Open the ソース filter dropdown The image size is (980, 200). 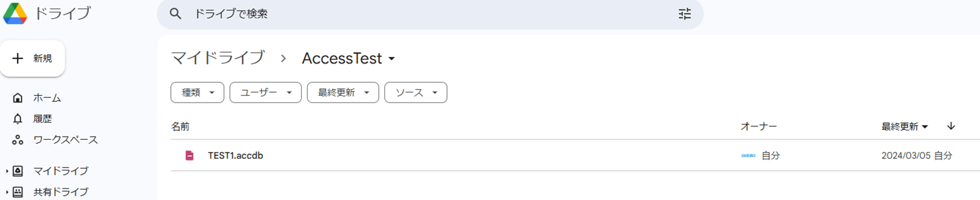pos(416,92)
